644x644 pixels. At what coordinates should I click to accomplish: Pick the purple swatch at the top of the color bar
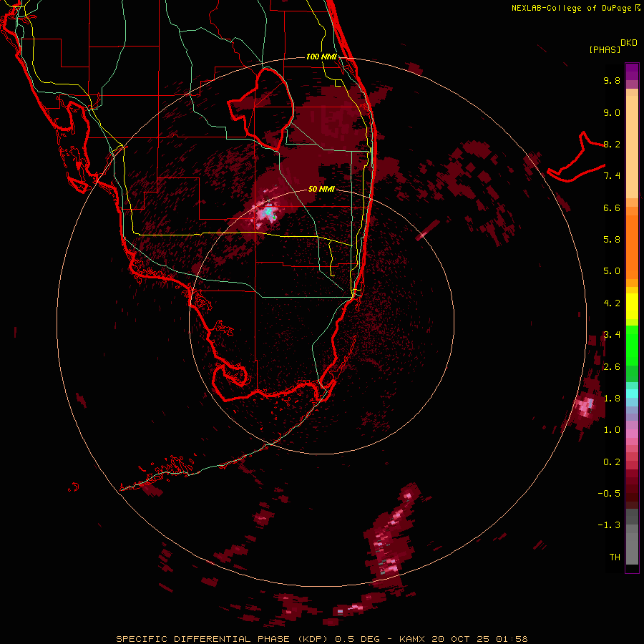632,72
